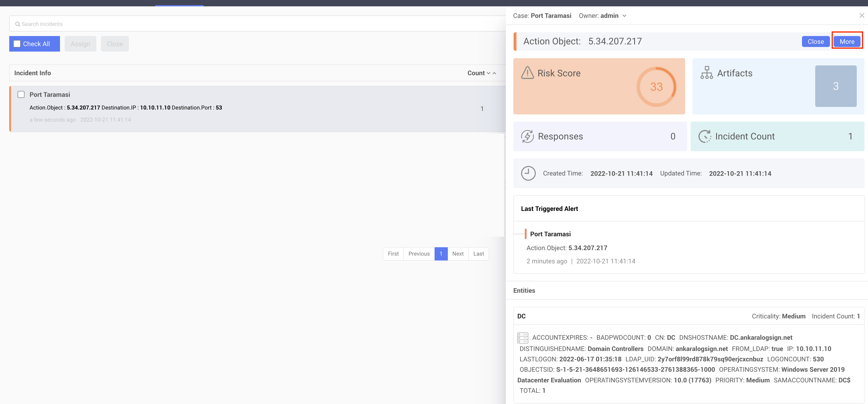Click the blue Close button beside Action Object
Screen dimensions: 868x404
tap(816, 41)
